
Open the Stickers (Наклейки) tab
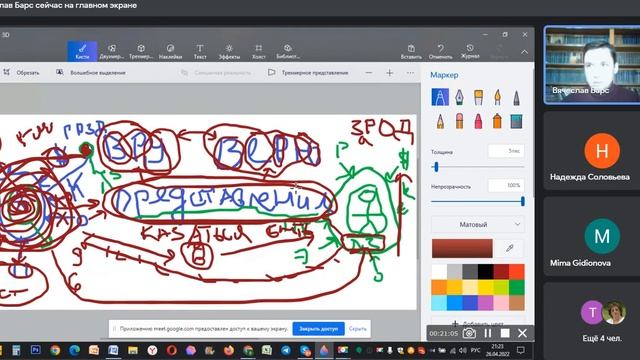(170, 51)
